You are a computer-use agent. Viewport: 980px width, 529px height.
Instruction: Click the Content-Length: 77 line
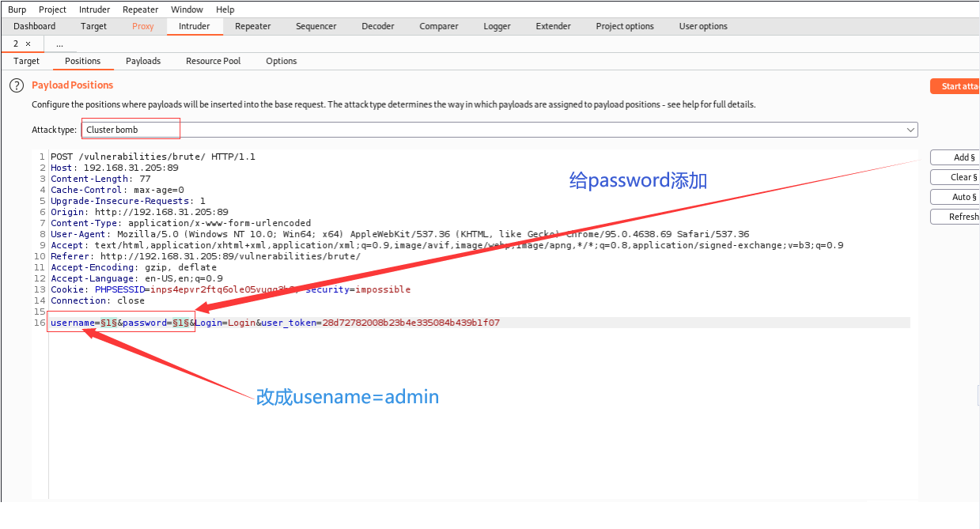coord(100,179)
